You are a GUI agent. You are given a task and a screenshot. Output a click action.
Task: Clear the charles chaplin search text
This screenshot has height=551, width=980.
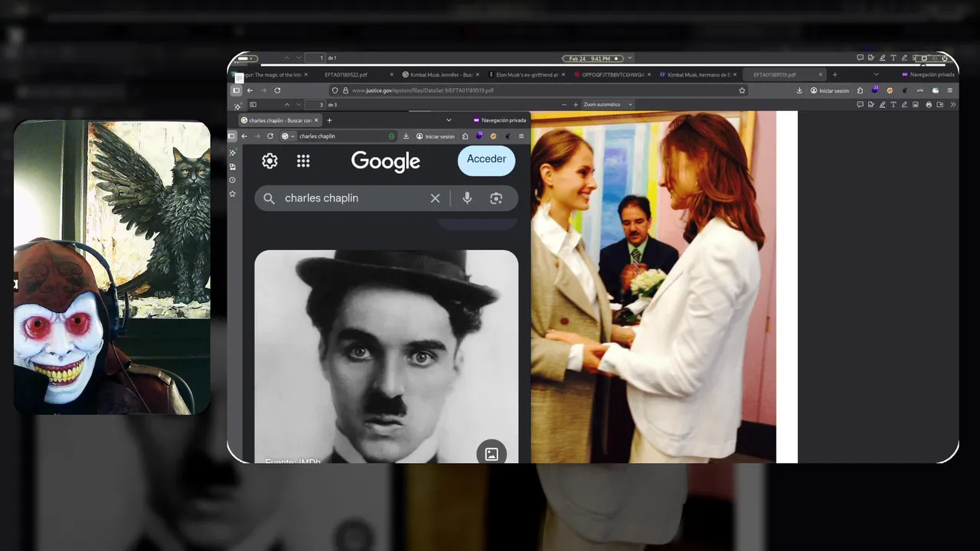(435, 198)
